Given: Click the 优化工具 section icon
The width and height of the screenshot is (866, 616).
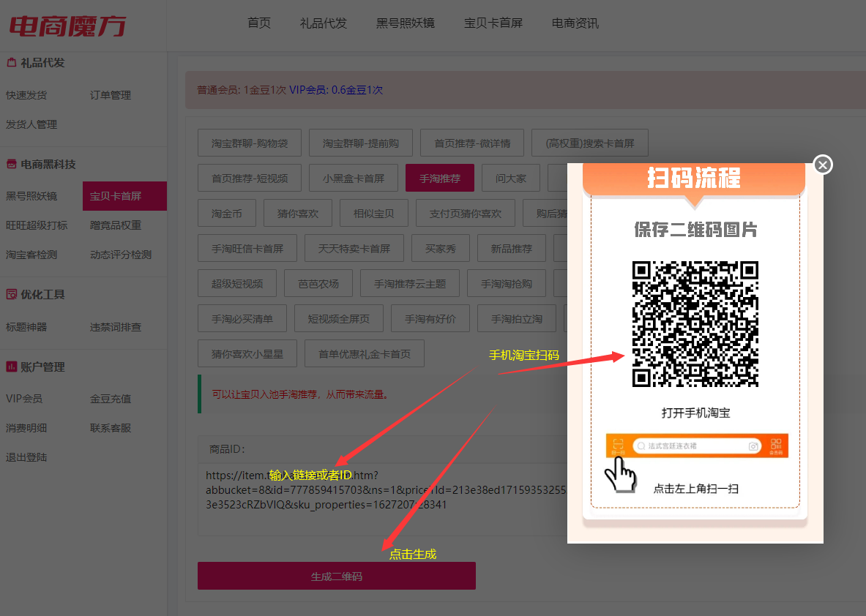Looking at the screenshot, I should pos(11,294).
